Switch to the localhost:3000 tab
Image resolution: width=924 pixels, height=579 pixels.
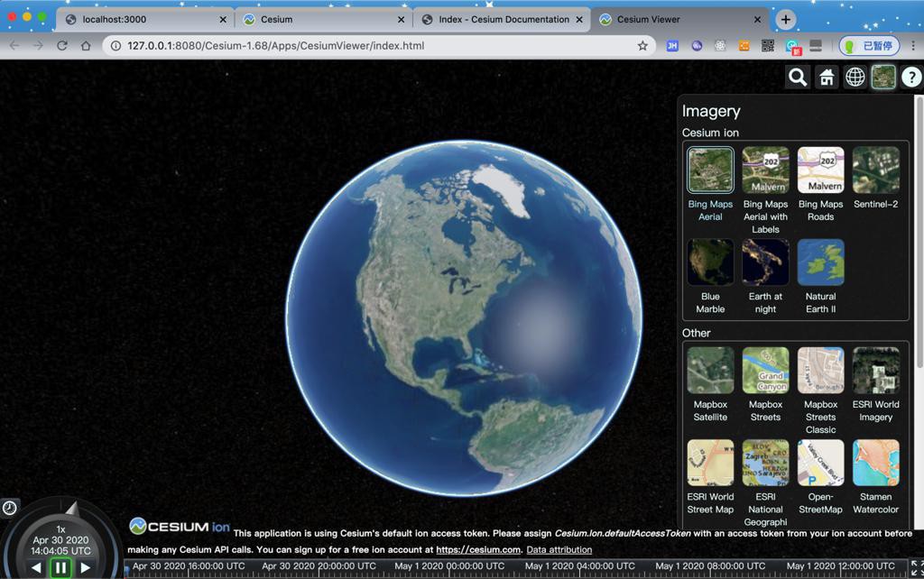145,20
